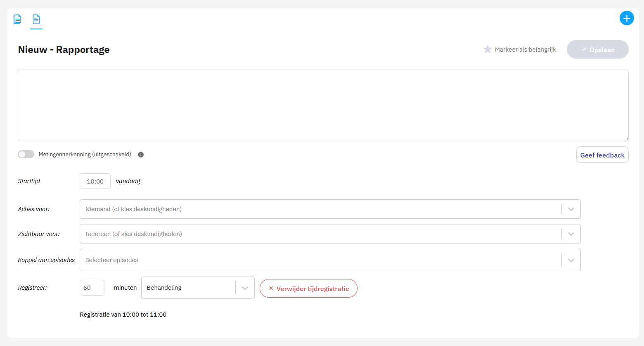The height and width of the screenshot is (346, 644).
Task: Select the single document tab icon
Action: 36,19
